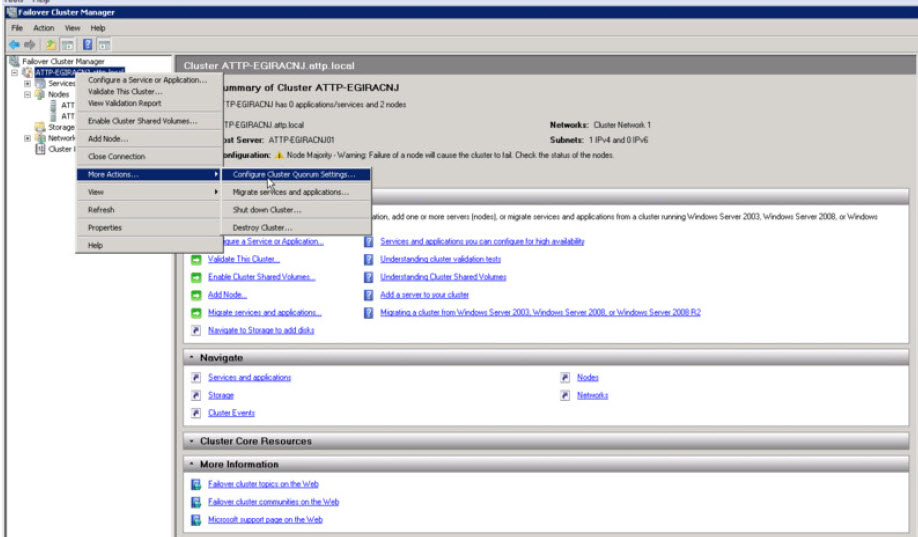Open the Navigate to Storage to add disks link

coord(261,330)
